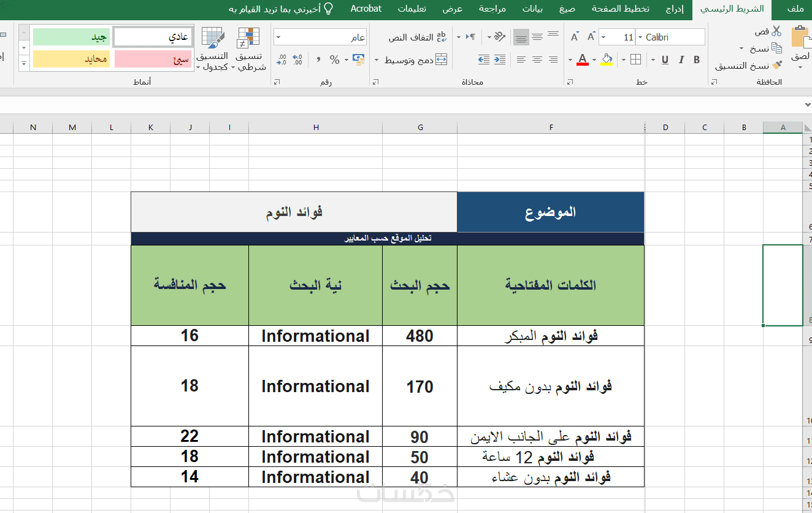The height and width of the screenshot is (513, 812).
Task: Open the Borders grid icon
Action: click(635, 60)
